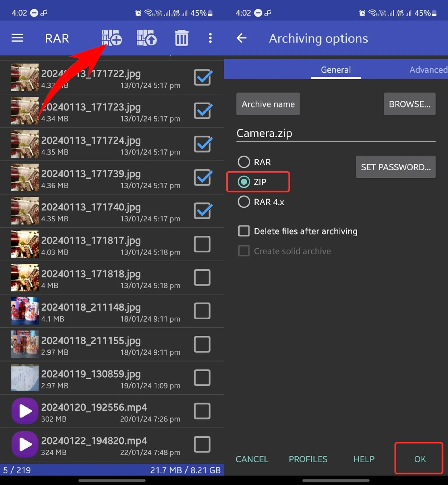Enable Delete files after archiving

[x=244, y=231]
